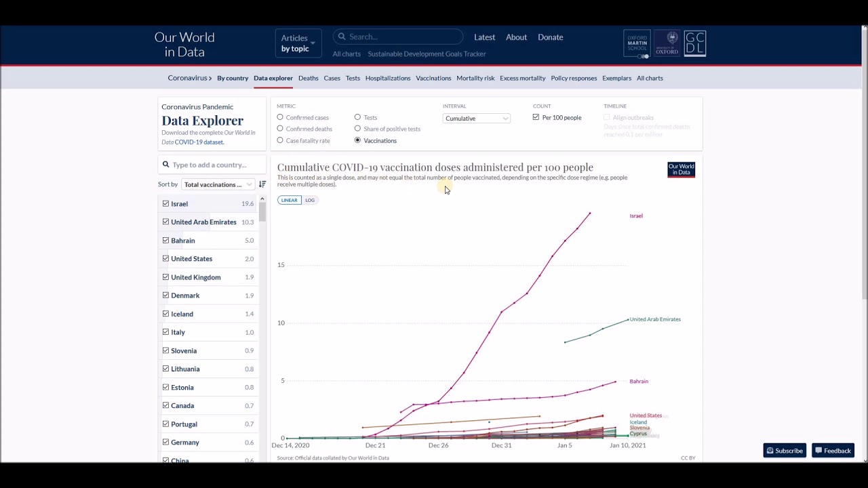Click the search magnifier icon in header
868x488 pixels.
coord(342,37)
